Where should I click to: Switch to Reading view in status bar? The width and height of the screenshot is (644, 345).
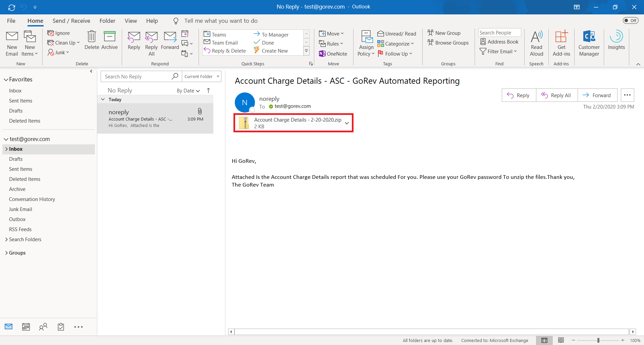pyautogui.click(x=561, y=340)
